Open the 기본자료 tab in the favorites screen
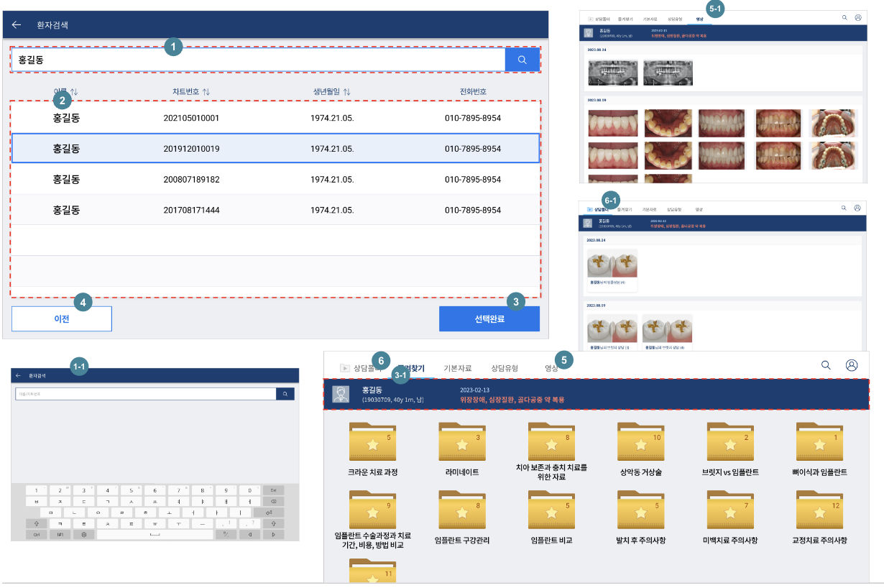 tap(458, 367)
